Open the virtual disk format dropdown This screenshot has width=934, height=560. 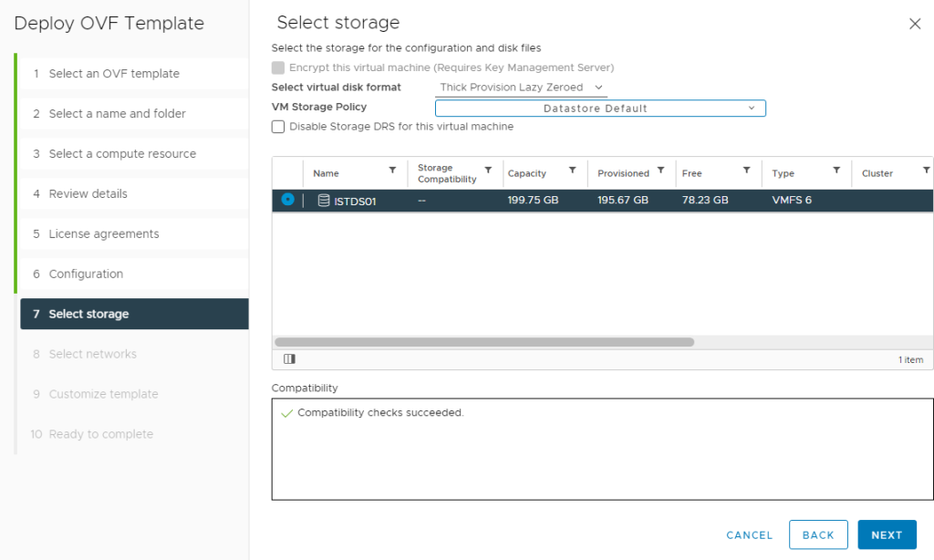click(521, 88)
